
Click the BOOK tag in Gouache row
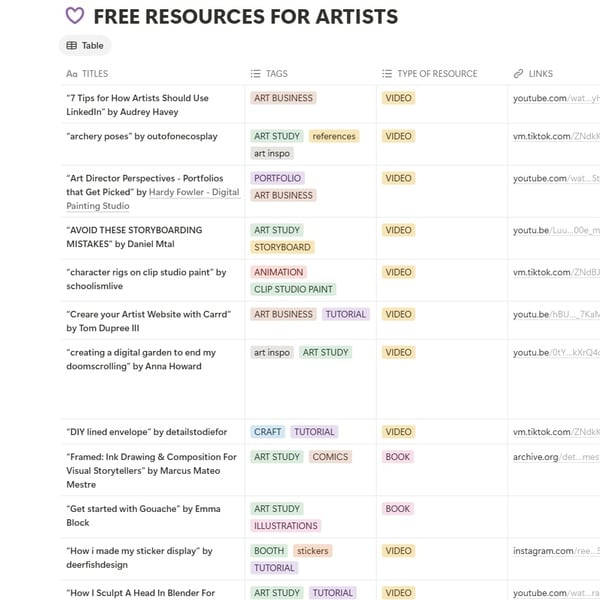point(398,509)
